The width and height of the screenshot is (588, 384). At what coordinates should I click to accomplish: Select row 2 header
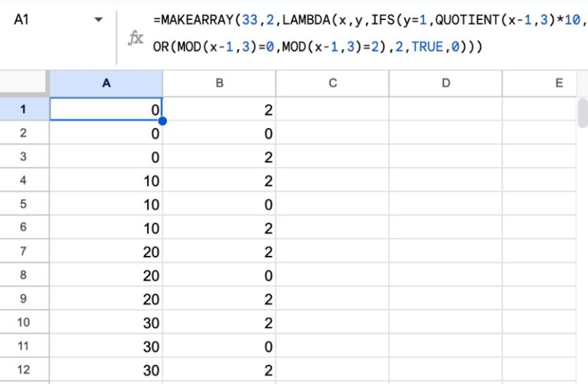click(23, 133)
